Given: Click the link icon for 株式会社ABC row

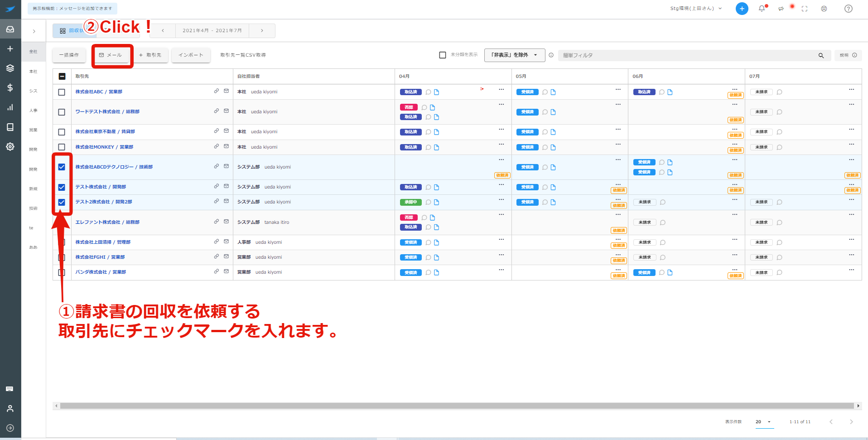Looking at the screenshot, I should tap(217, 91).
